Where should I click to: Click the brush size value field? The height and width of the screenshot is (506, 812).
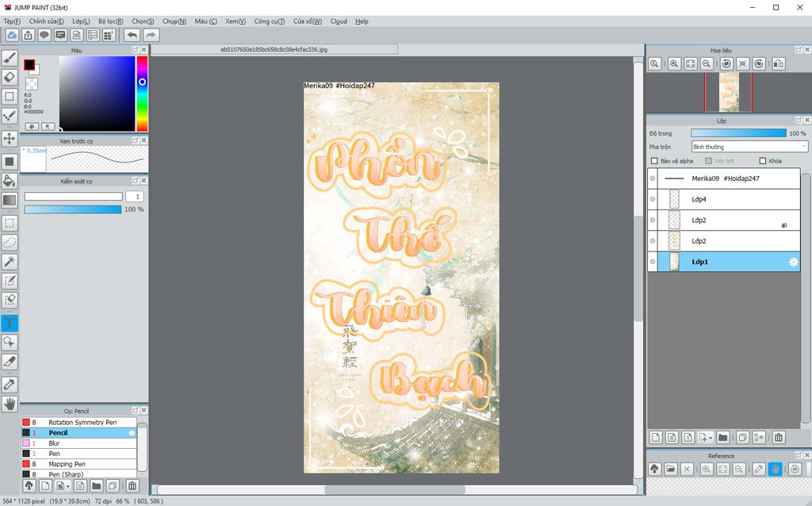pos(135,197)
